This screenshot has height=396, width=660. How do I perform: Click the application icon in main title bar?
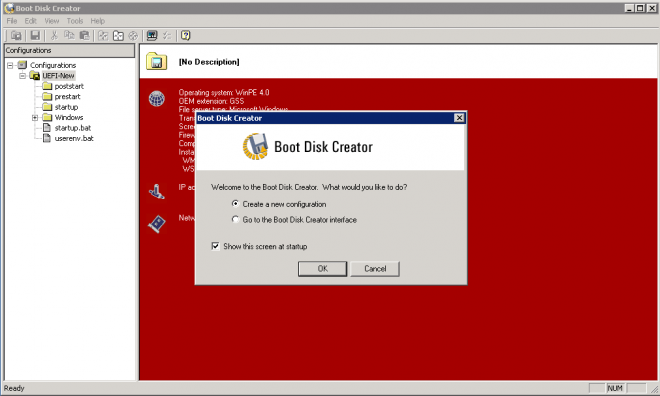point(9,8)
